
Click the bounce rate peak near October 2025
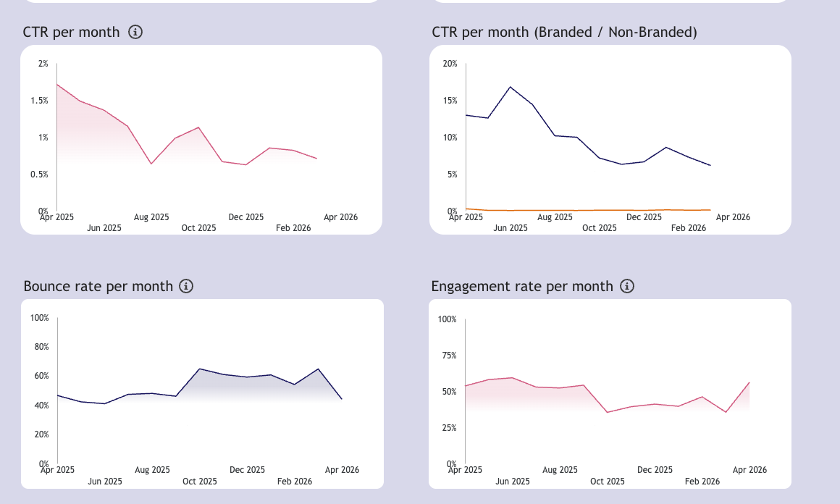coord(201,368)
